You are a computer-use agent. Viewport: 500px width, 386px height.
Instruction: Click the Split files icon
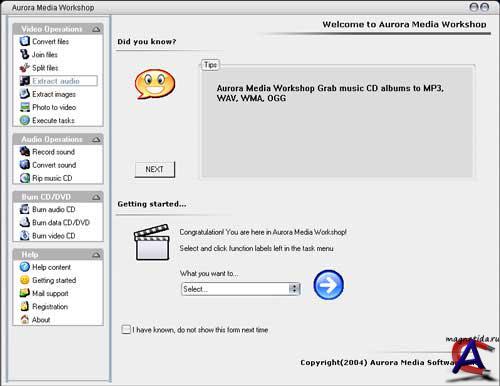25,68
